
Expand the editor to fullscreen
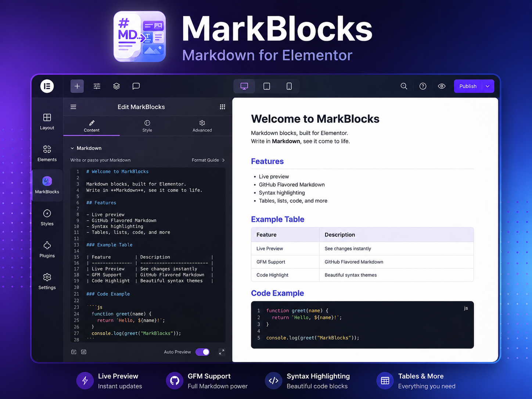222,352
